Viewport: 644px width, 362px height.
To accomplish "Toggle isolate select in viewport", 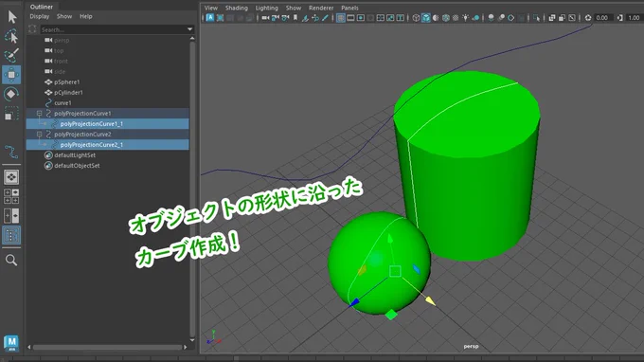I will pyautogui.click(x=536, y=18).
